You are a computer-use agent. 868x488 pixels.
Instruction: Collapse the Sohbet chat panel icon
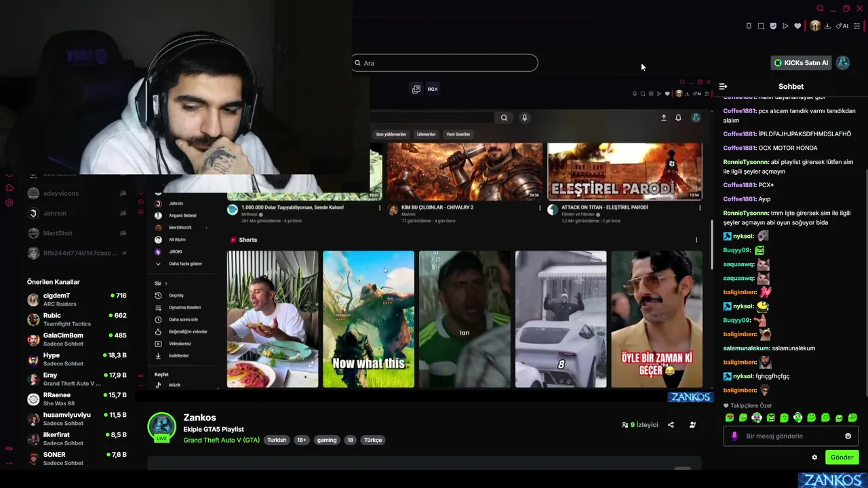click(x=723, y=87)
